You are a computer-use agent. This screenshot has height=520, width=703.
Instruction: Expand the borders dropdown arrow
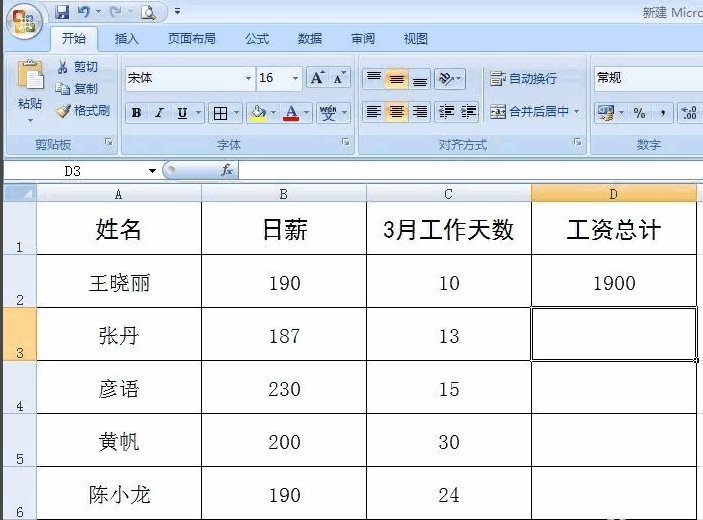click(x=236, y=113)
